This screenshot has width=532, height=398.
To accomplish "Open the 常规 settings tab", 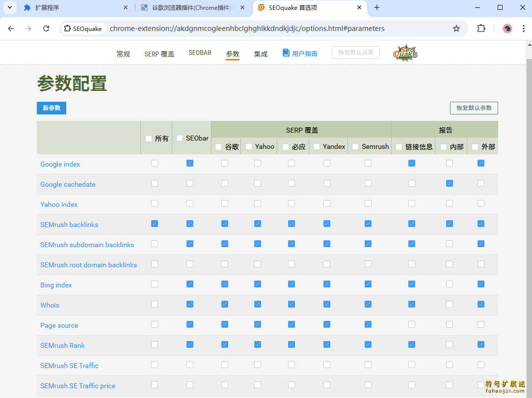I will (x=124, y=54).
